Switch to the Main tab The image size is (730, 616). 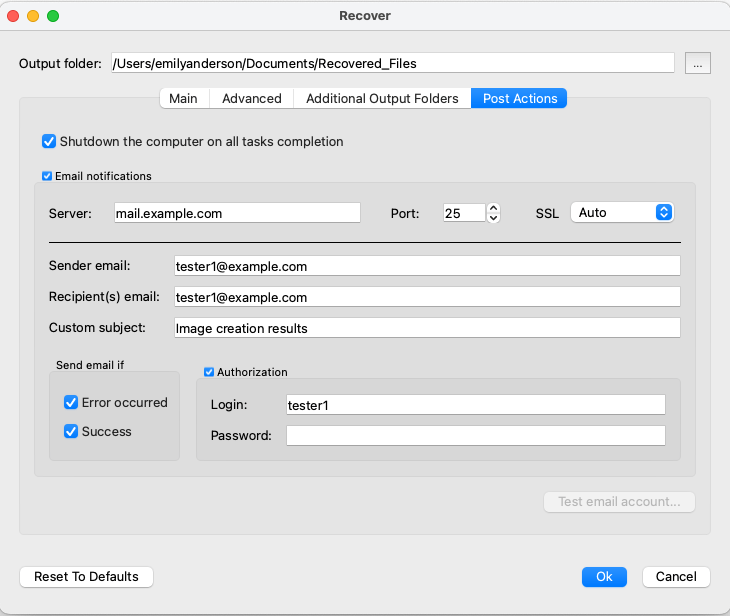click(x=183, y=98)
